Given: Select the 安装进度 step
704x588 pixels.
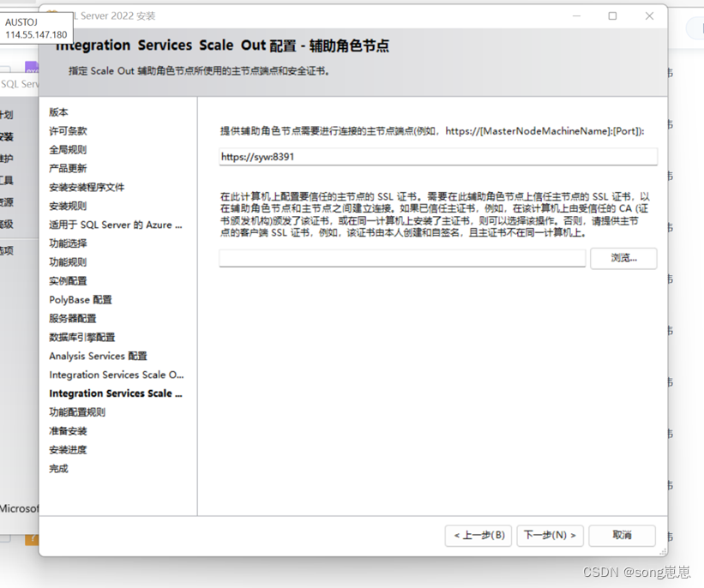Looking at the screenshot, I should pyautogui.click(x=68, y=450).
